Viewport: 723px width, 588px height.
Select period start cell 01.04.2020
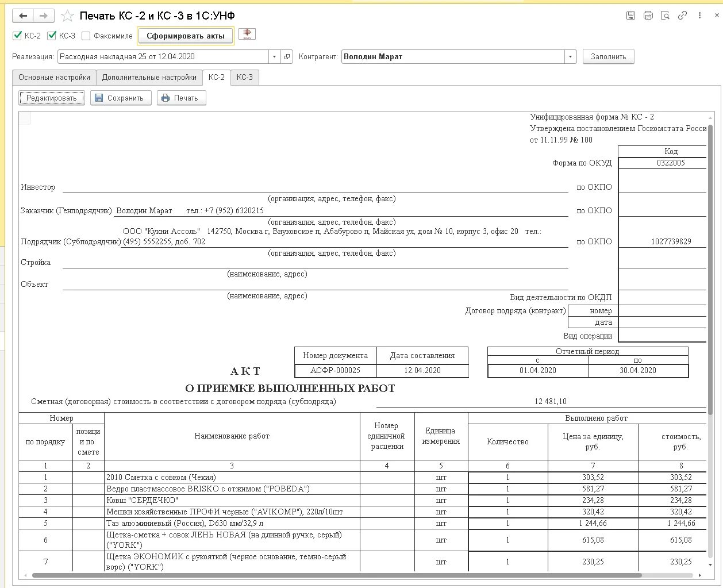click(x=538, y=370)
